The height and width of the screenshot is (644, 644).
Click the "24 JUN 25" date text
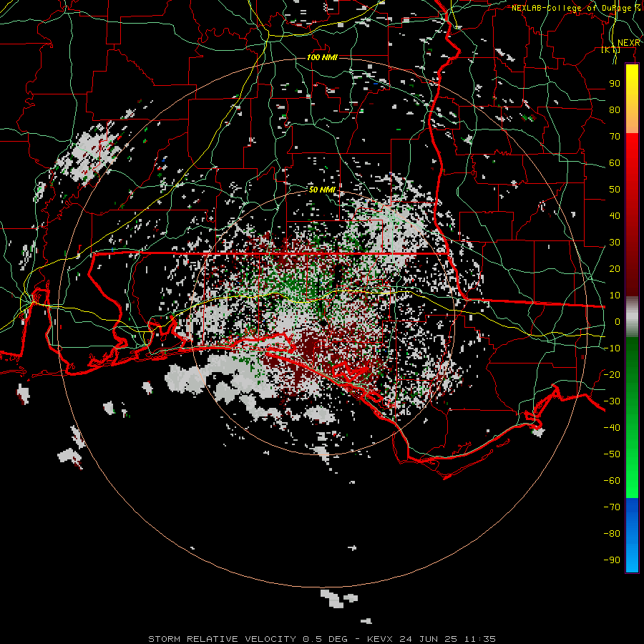(x=429, y=639)
